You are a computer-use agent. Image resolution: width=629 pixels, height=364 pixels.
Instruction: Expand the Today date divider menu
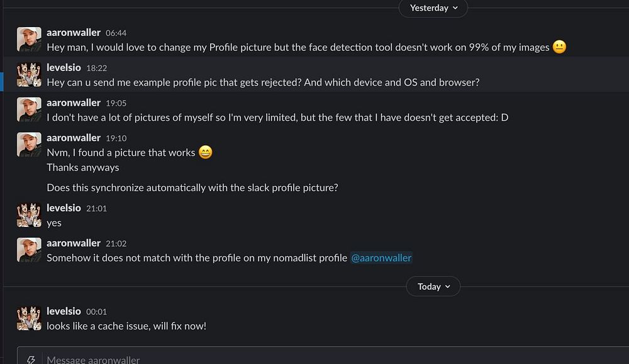pos(433,287)
